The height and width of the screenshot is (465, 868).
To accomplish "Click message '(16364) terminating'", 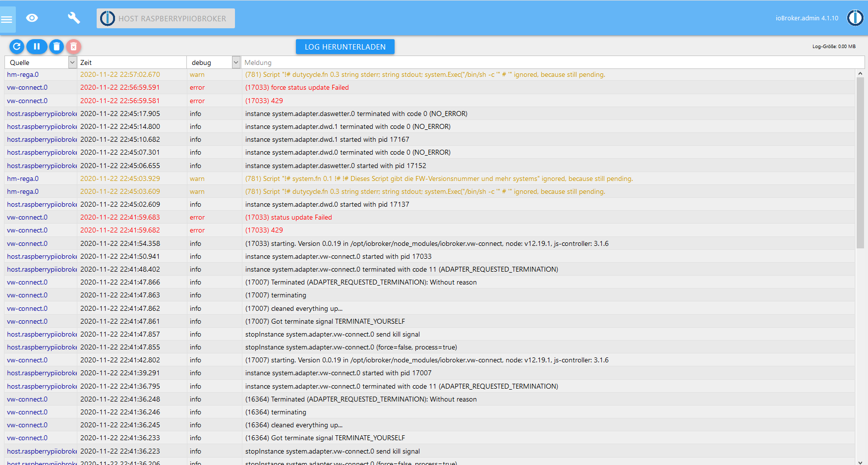I will pos(276,412).
